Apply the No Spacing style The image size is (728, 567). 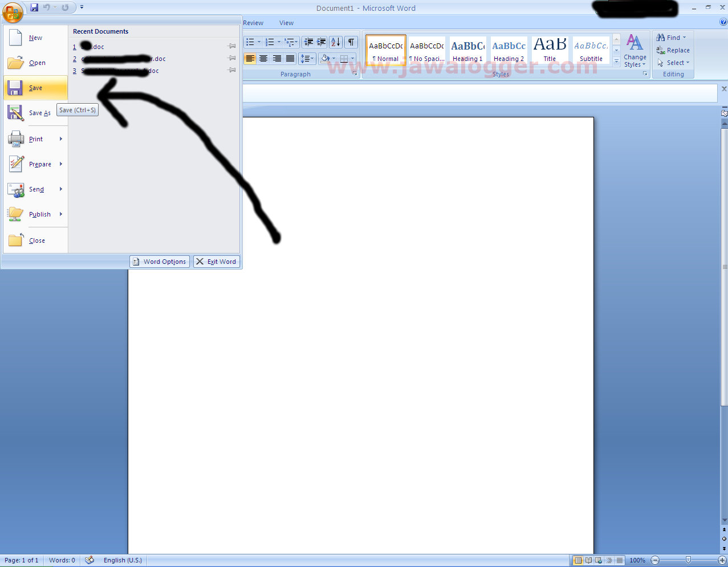pyautogui.click(x=427, y=50)
